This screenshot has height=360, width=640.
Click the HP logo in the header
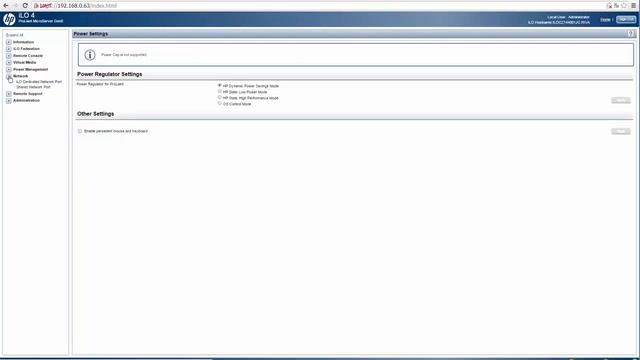click(x=9, y=19)
